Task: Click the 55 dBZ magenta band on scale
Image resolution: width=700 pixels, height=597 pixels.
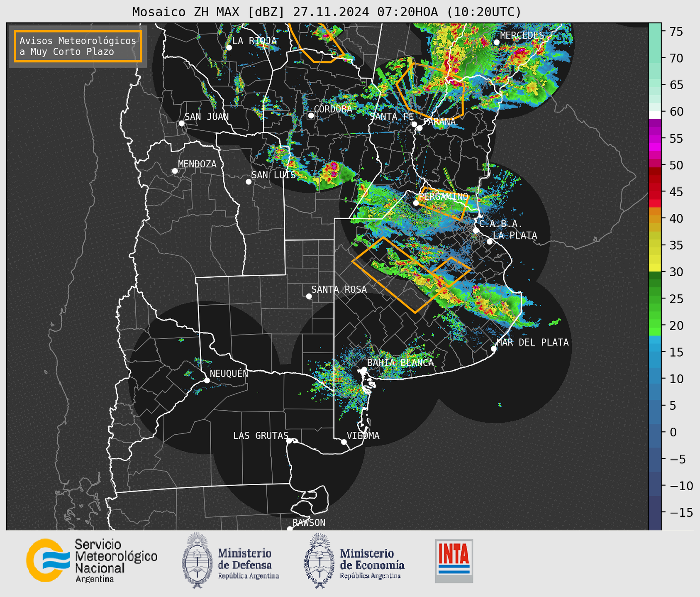Action: (x=655, y=139)
